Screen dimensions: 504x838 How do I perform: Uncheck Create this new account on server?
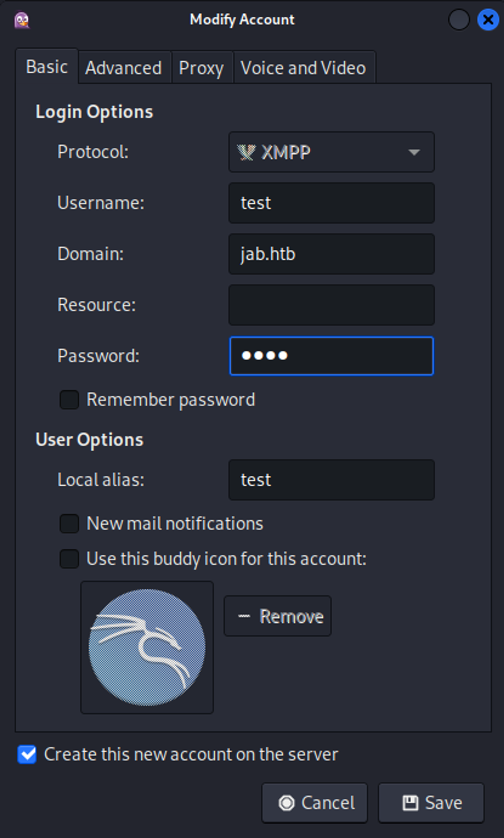click(27, 754)
